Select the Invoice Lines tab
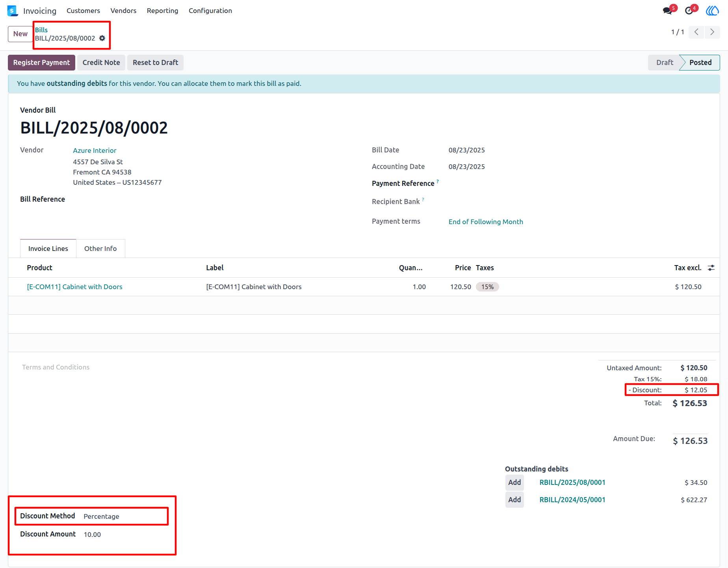 (x=48, y=249)
